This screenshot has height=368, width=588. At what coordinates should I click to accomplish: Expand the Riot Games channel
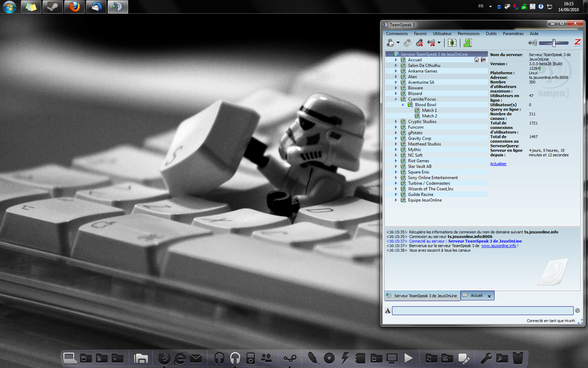coord(396,161)
